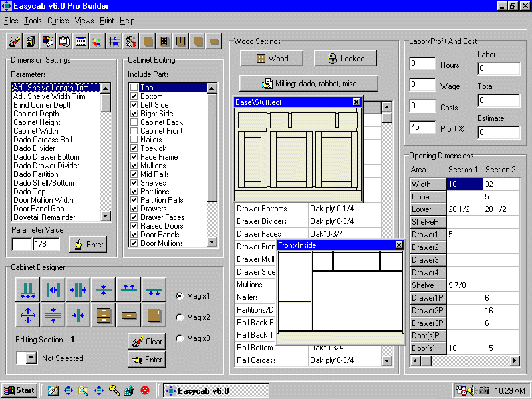Uncheck the Bottom part checkbox
Screen dimensions: 532x399
click(134, 96)
